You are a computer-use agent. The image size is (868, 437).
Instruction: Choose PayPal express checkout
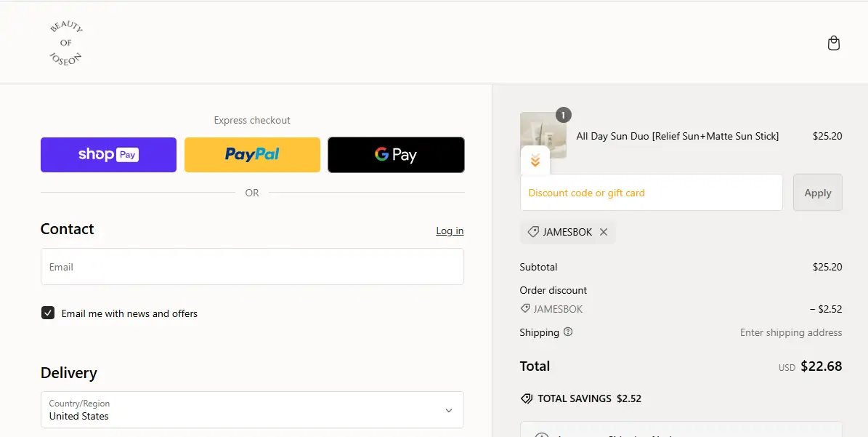tap(252, 155)
